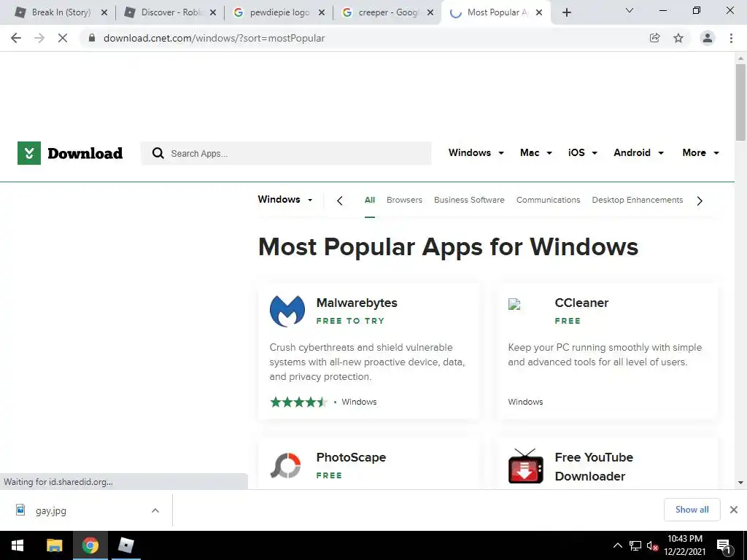The height and width of the screenshot is (560, 747).
Task: Select the Desktop Enhancements category tab
Action: [x=638, y=200]
